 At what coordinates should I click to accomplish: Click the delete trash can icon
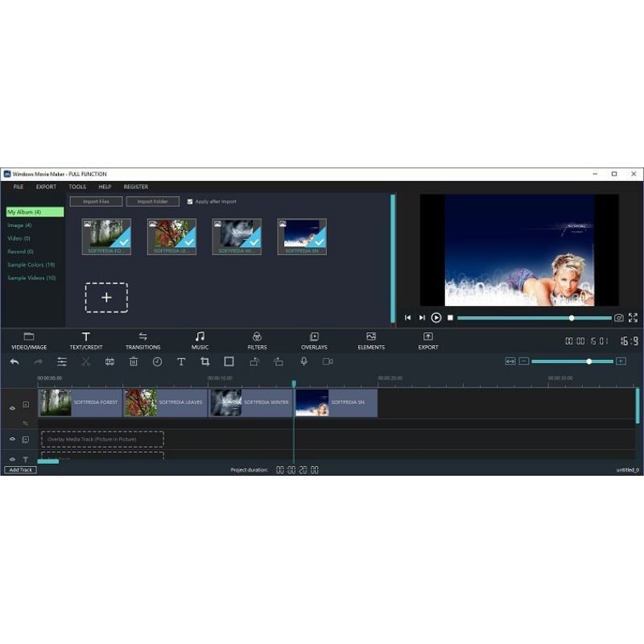[134, 362]
